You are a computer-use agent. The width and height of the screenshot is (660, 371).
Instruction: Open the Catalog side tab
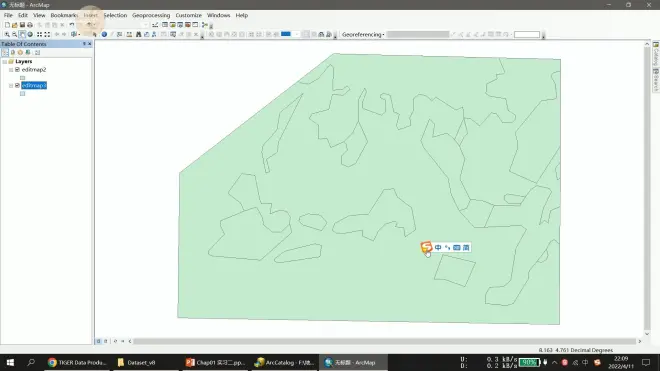(x=656, y=53)
